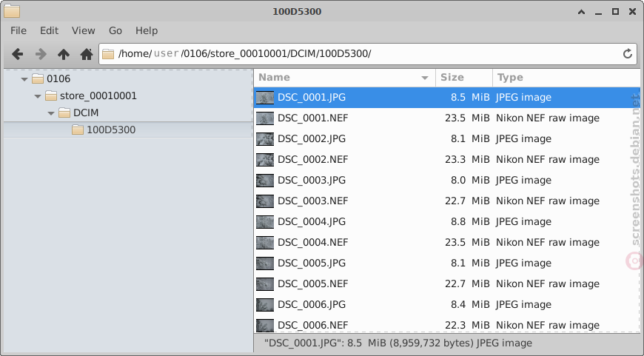This screenshot has height=356, width=644.
Task: Select file name DSC_0003.NEF
Action: click(x=313, y=201)
